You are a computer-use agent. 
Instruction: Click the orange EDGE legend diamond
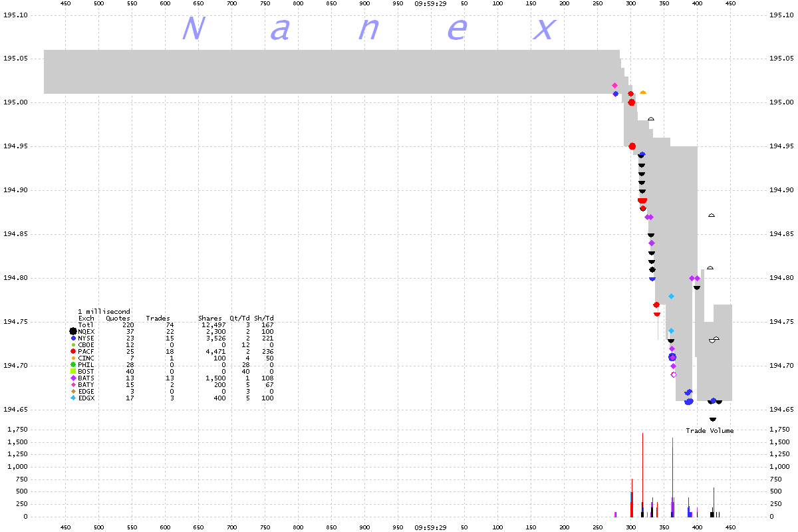coord(72,391)
